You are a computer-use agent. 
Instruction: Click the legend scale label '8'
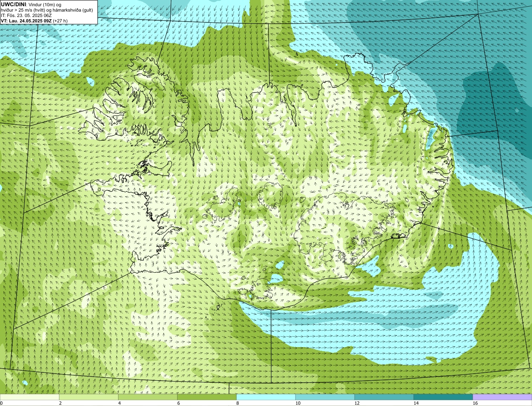tap(238, 403)
